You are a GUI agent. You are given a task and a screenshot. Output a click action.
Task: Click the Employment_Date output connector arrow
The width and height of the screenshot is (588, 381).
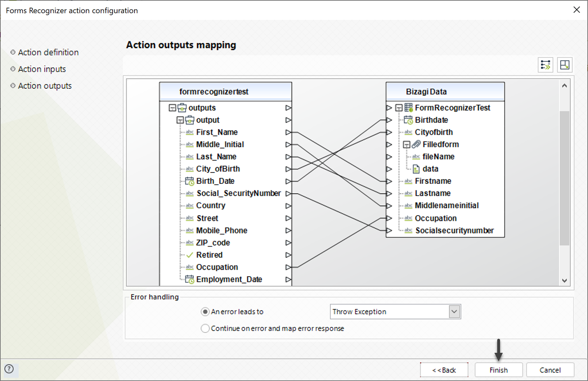pyautogui.click(x=288, y=279)
